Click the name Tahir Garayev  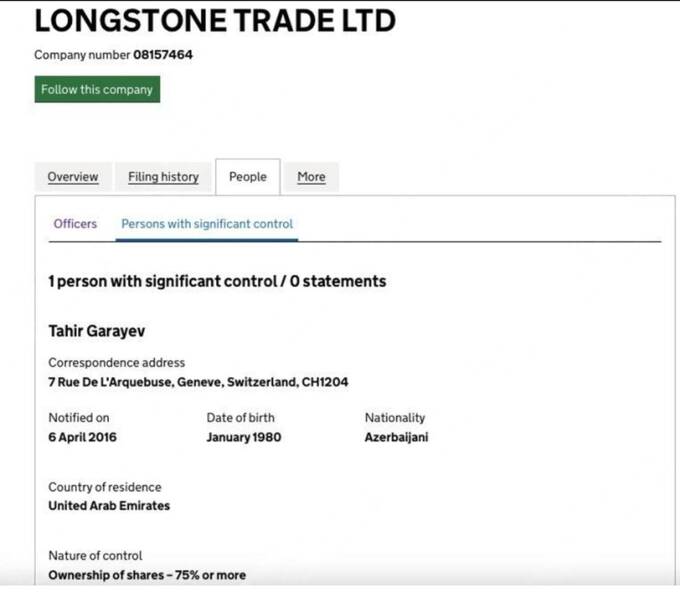(x=96, y=330)
